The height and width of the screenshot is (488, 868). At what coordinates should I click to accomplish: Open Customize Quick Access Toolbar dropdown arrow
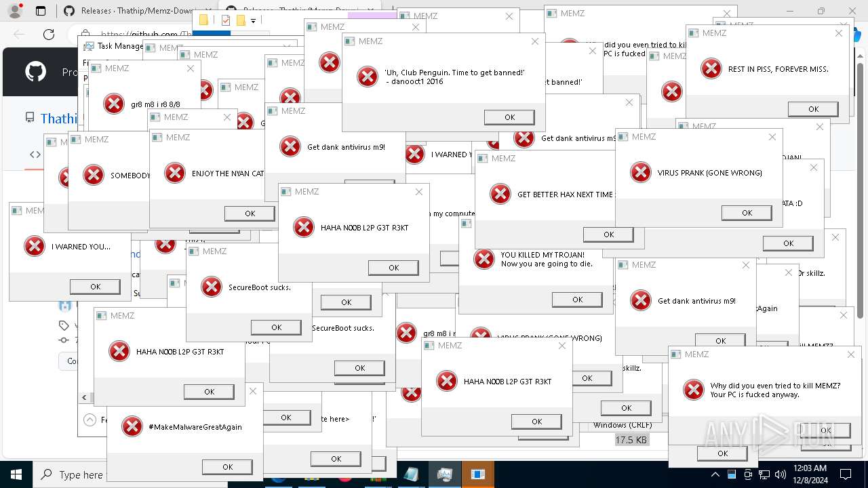click(253, 21)
